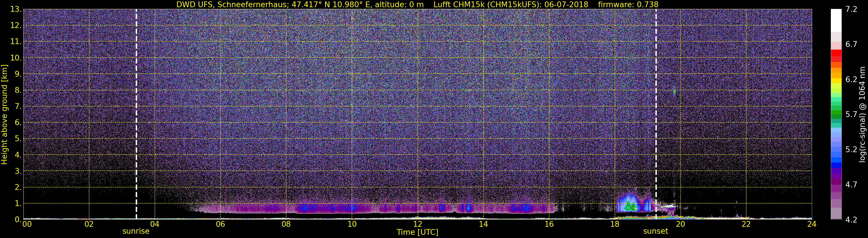This screenshot has width=868, height=238.
Task: Click the white top of the colorbar
Action: 836,20
